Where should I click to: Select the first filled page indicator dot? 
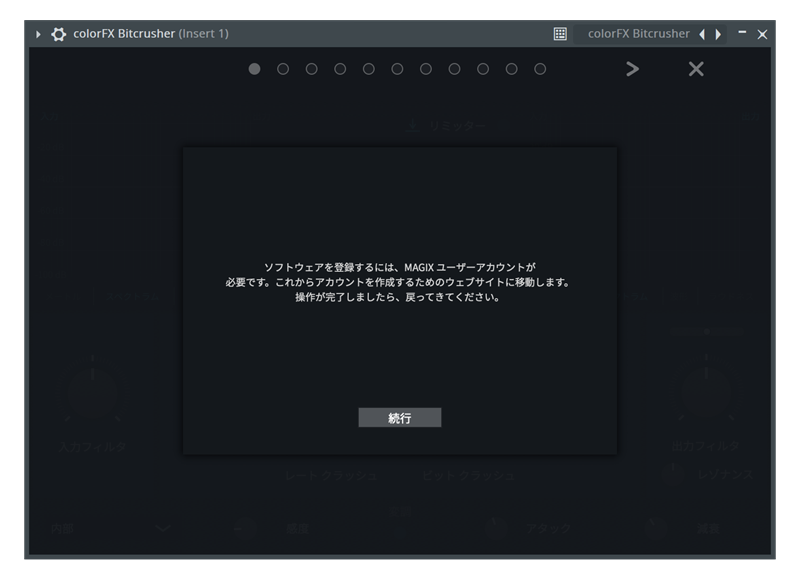click(x=255, y=69)
